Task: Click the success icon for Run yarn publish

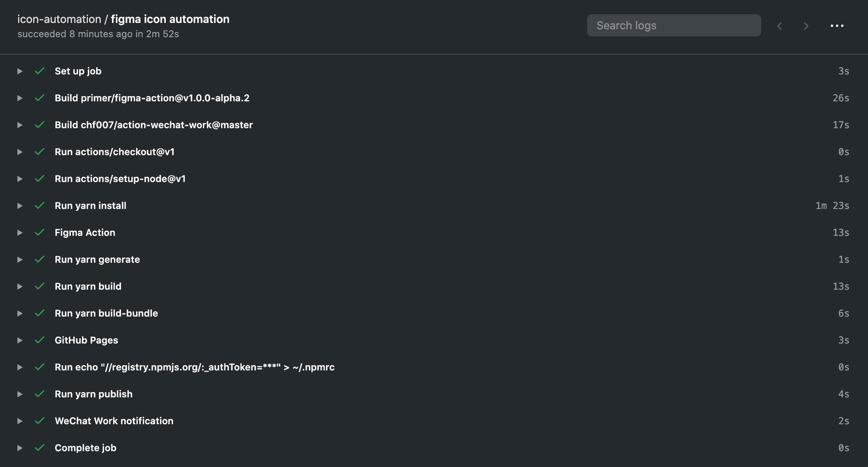Action: pyautogui.click(x=40, y=394)
